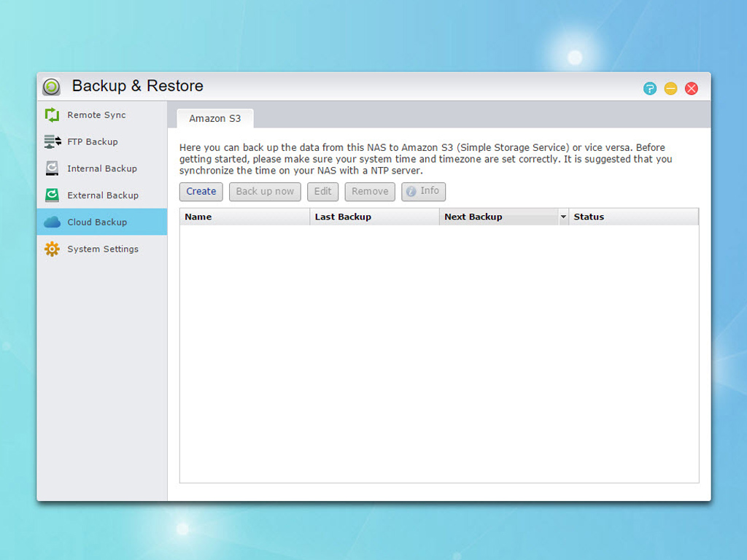
Task: Select Cloud Backup in the sidebar
Action: [102, 222]
